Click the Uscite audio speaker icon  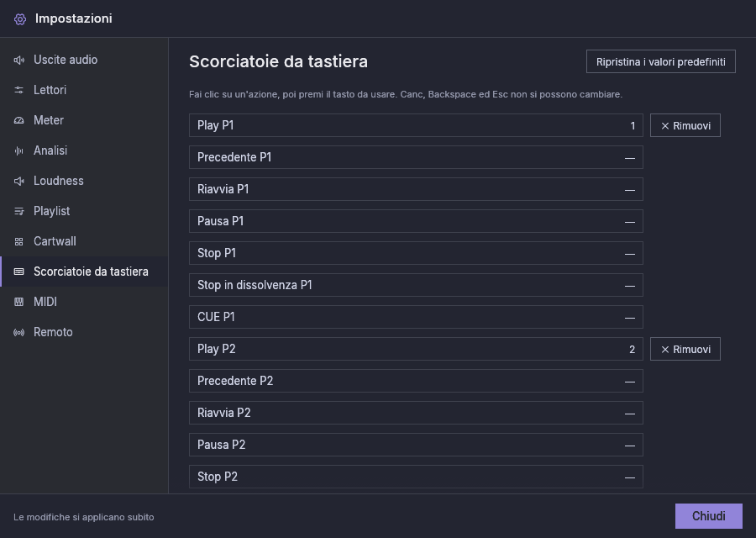coord(18,60)
